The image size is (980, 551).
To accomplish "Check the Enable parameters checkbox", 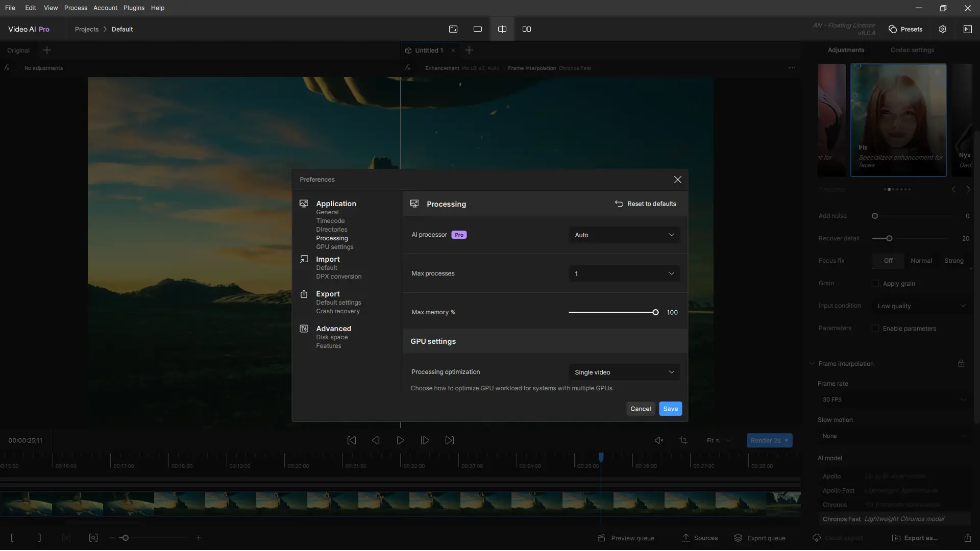I will (875, 329).
